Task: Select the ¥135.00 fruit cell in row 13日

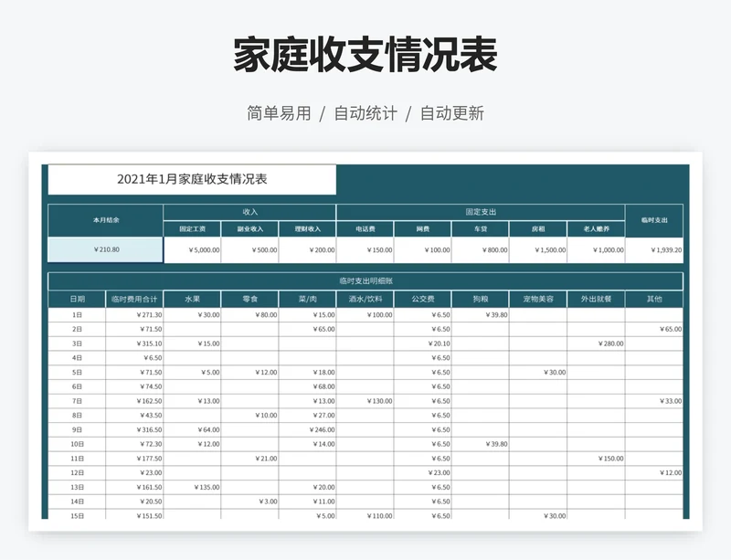Action: [193, 487]
